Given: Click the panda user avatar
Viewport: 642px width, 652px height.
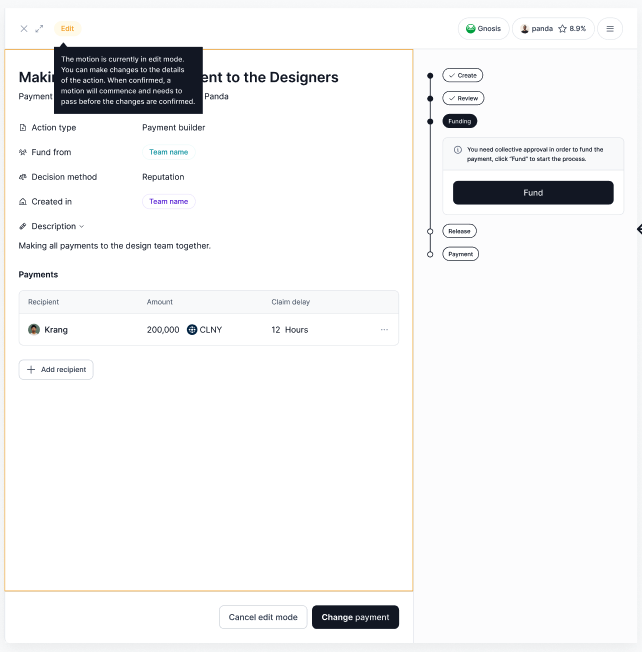Looking at the screenshot, I should click(x=525, y=29).
